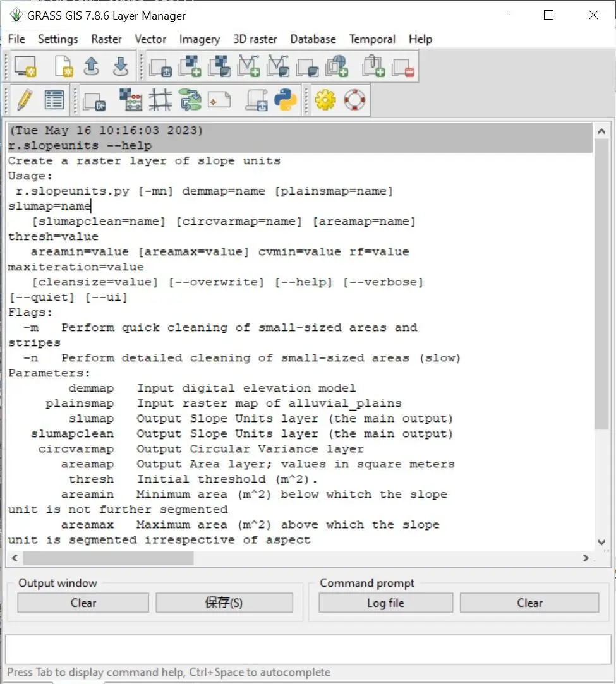Click the 保存(S) save button
Screen dimensions: 616x684
pos(224,603)
